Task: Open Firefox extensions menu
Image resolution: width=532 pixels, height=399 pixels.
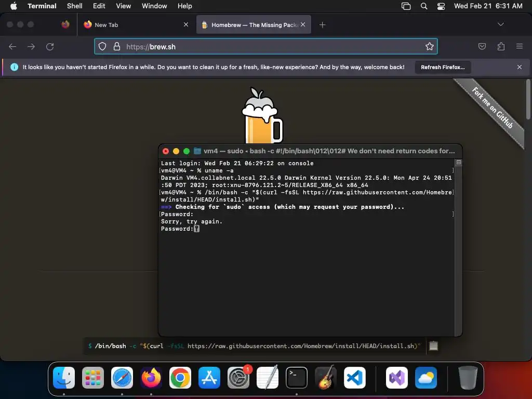Action: [501, 46]
